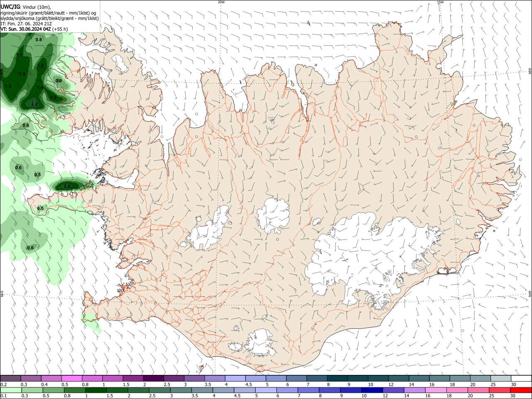Select the 0.9 precipitation value on the map
Image resolution: width=532 pixels, height=399 pixels.
coord(59,81)
